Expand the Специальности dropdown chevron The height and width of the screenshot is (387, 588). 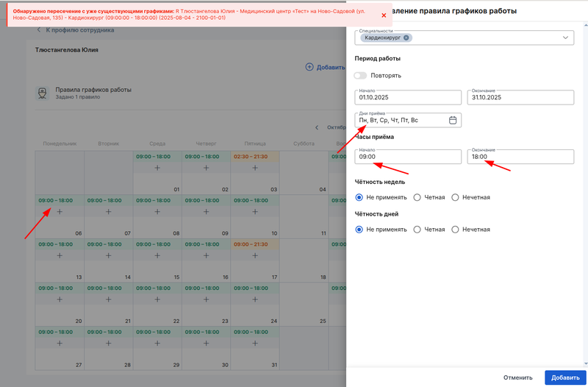565,38
